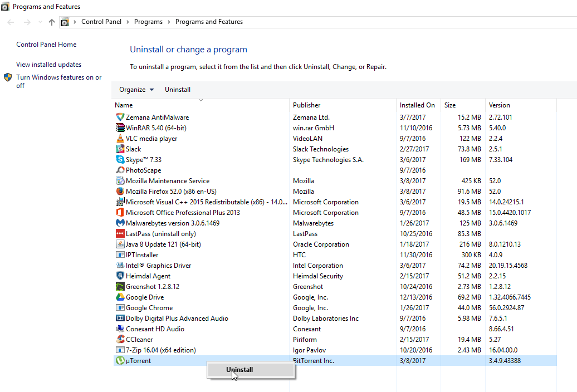Click the Slack app icon
This screenshot has width=577, height=392.
click(x=120, y=149)
